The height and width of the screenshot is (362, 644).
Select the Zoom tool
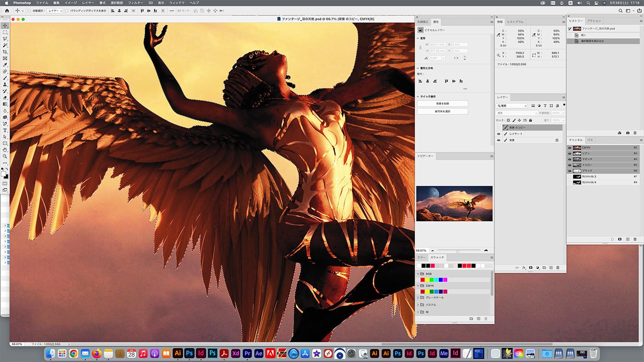(x=5, y=156)
